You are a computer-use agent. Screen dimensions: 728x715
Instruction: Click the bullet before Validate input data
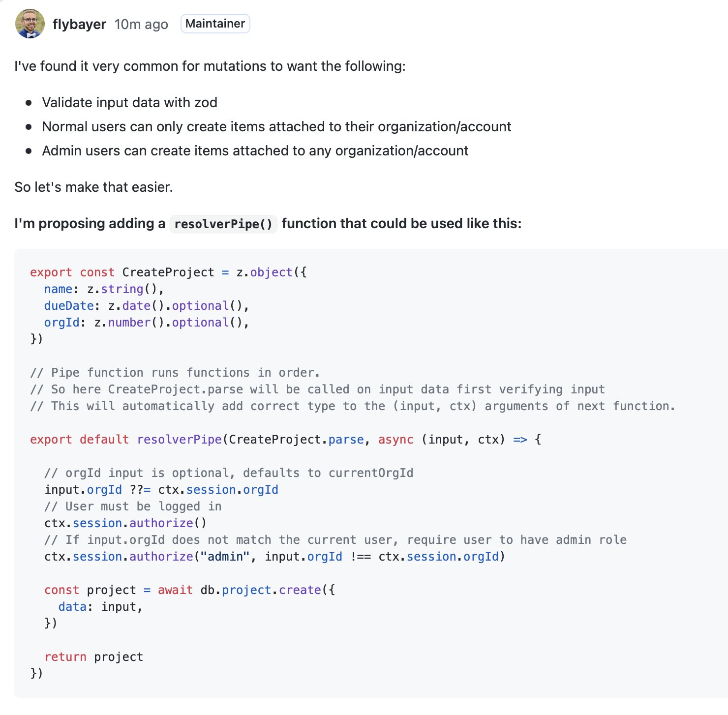coord(29,103)
